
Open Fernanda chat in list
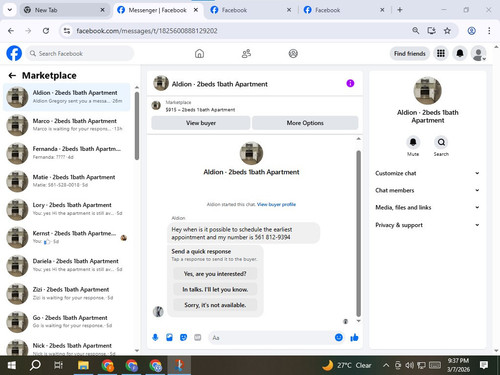pyautogui.click(x=67, y=153)
